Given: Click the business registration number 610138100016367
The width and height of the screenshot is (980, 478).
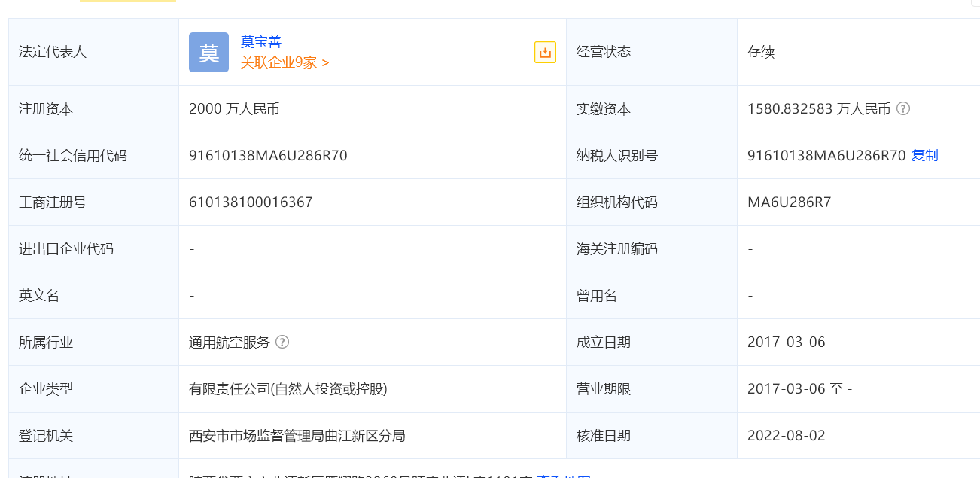Looking at the screenshot, I should [251, 202].
